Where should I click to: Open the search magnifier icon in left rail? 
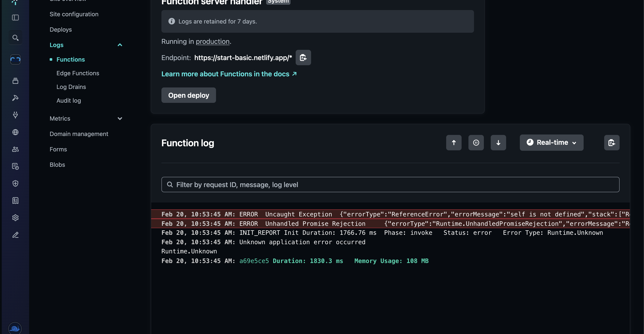tap(15, 38)
